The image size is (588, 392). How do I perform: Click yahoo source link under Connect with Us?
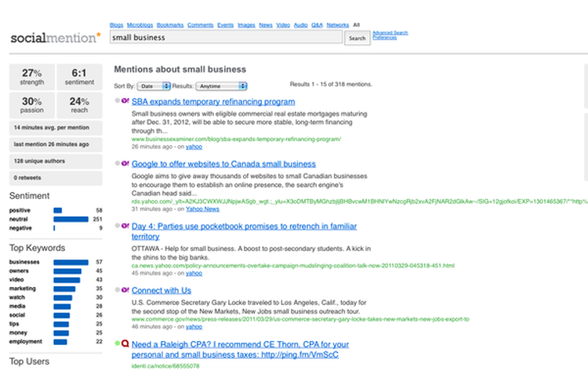(194, 327)
